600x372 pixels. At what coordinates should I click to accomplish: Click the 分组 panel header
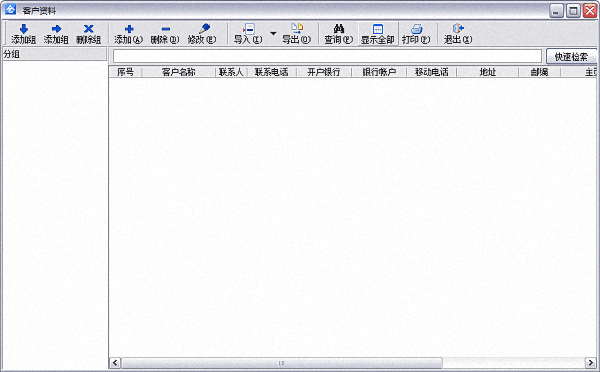[x=54, y=54]
